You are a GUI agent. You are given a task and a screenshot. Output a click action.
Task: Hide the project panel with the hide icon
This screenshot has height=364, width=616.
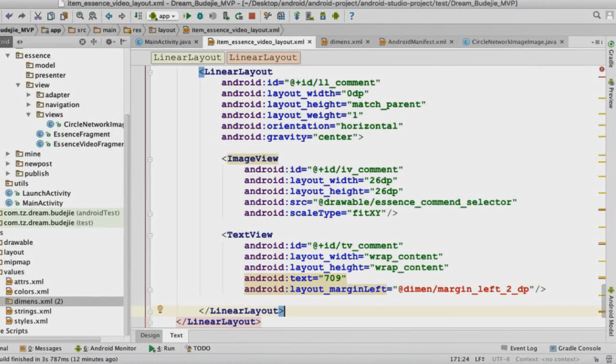tap(123, 41)
